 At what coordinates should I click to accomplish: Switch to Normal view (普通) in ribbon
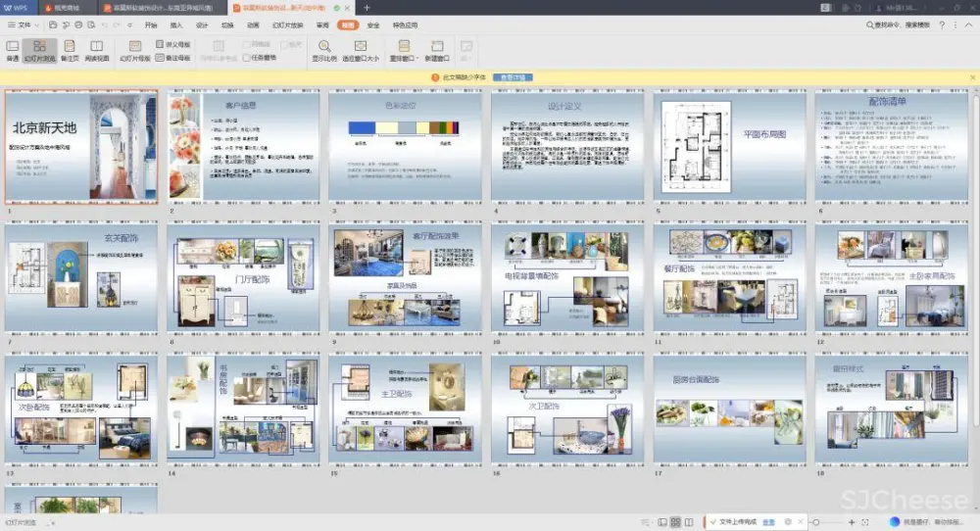pos(13,50)
